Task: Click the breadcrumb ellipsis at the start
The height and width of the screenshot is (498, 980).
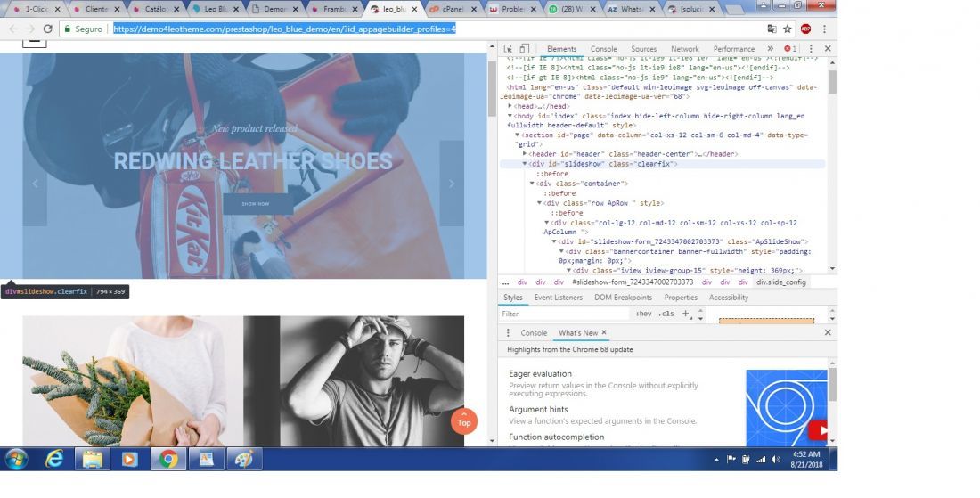Action: (x=505, y=282)
